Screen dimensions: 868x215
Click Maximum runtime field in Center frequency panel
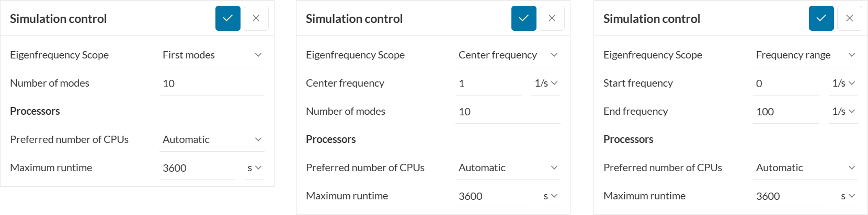click(x=493, y=196)
